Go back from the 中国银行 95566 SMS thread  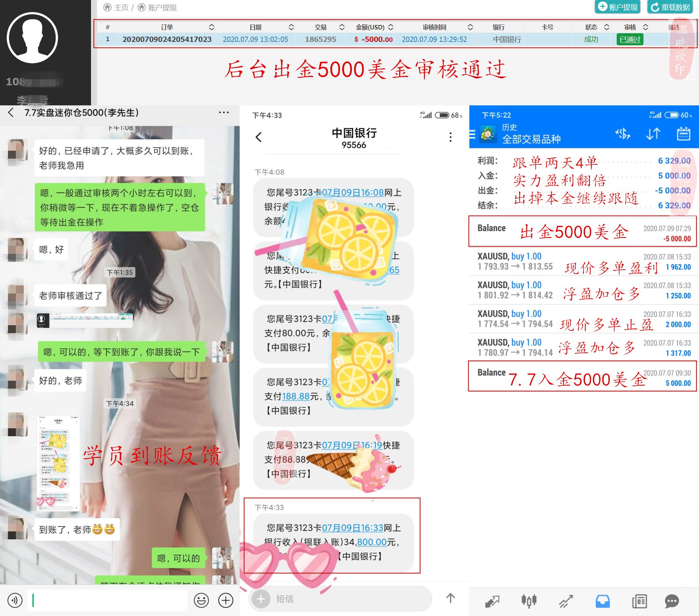coord(259,137)
